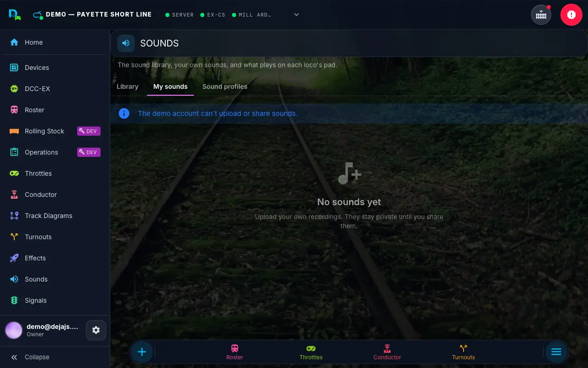
Task: Open Operations clipboard icon
Action: click(x=14, y=152)
